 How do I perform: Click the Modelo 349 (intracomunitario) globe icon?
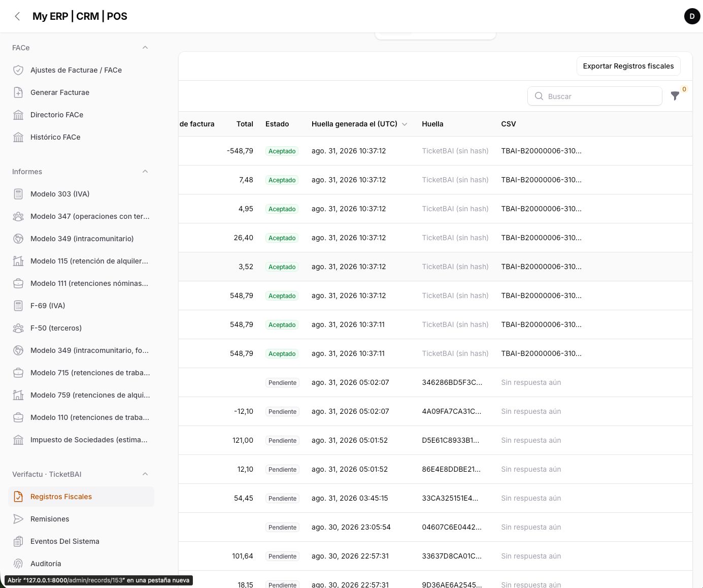pos(18,239)
